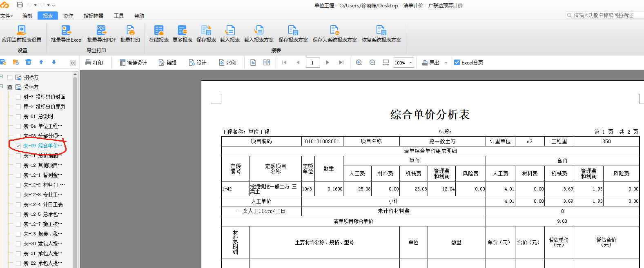Collapse the report tree panel

click(x=73, y=63)
